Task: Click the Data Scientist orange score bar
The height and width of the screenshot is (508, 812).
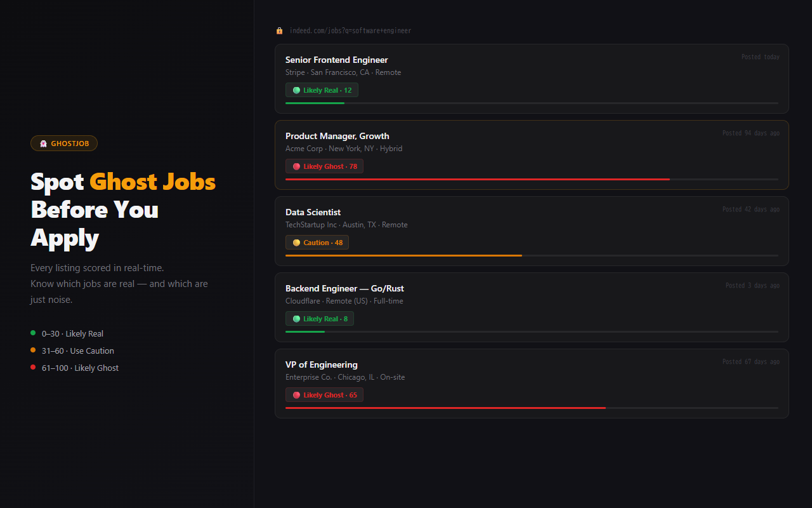Action: (x=403, y=255)
